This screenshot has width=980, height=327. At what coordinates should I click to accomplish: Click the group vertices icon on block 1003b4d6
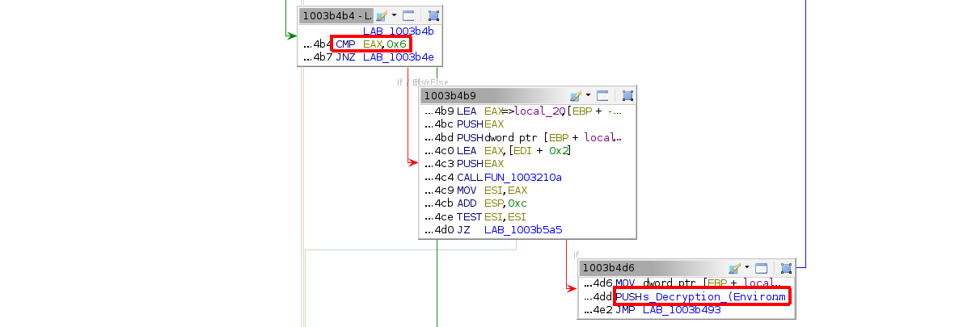pos(787,267)
